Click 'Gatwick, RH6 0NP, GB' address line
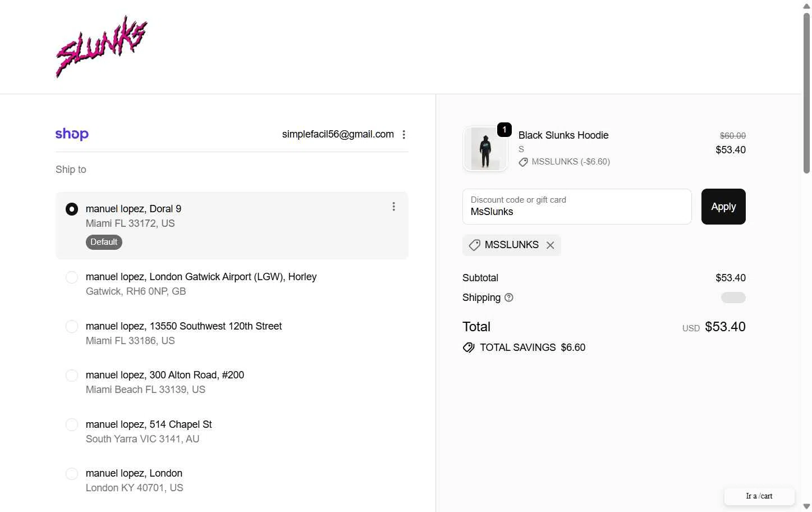This screenshot has height=512, width=812. 136,291
